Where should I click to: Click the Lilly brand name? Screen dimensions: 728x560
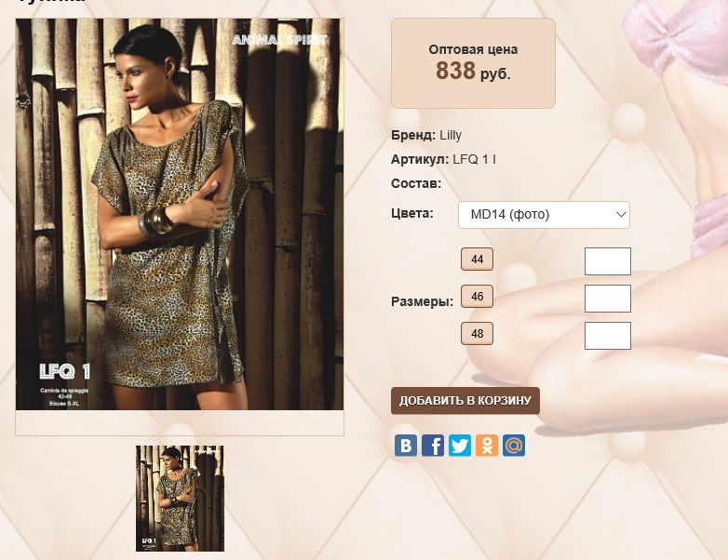click(451, 135)
